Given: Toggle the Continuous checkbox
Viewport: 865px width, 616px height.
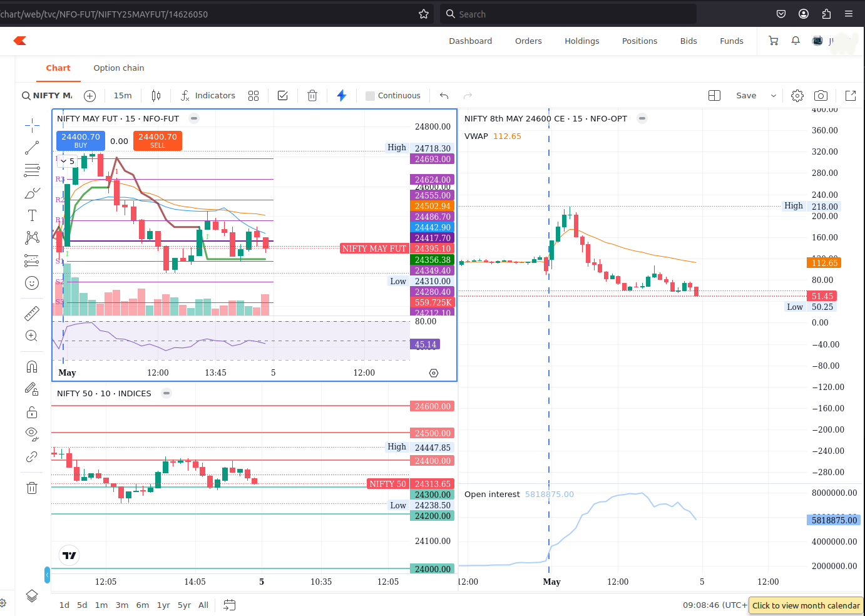Looking at the screenshot, I should coord(371,96).
